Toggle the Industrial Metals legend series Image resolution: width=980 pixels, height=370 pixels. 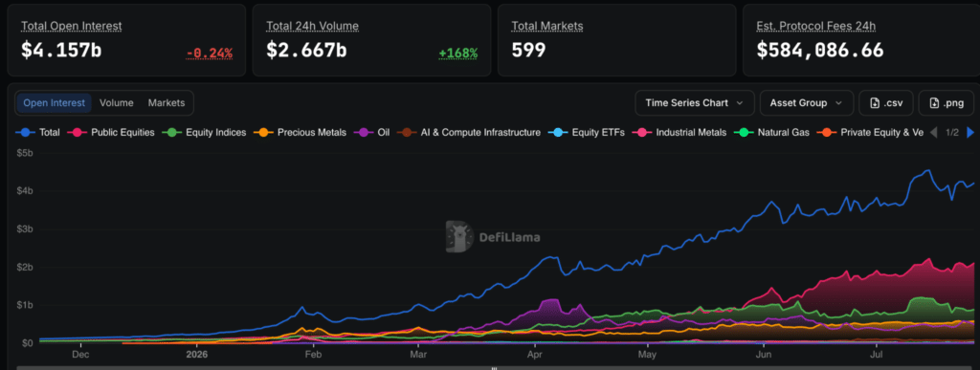(x=679, y=132)
